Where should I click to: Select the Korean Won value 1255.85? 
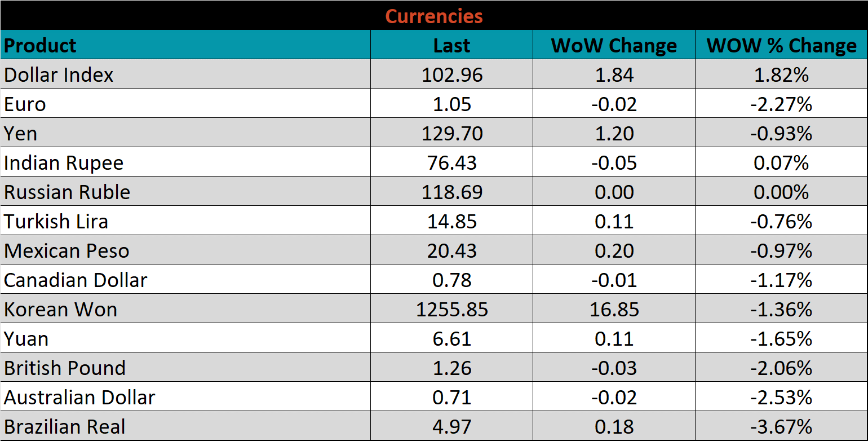coord(452,310)
